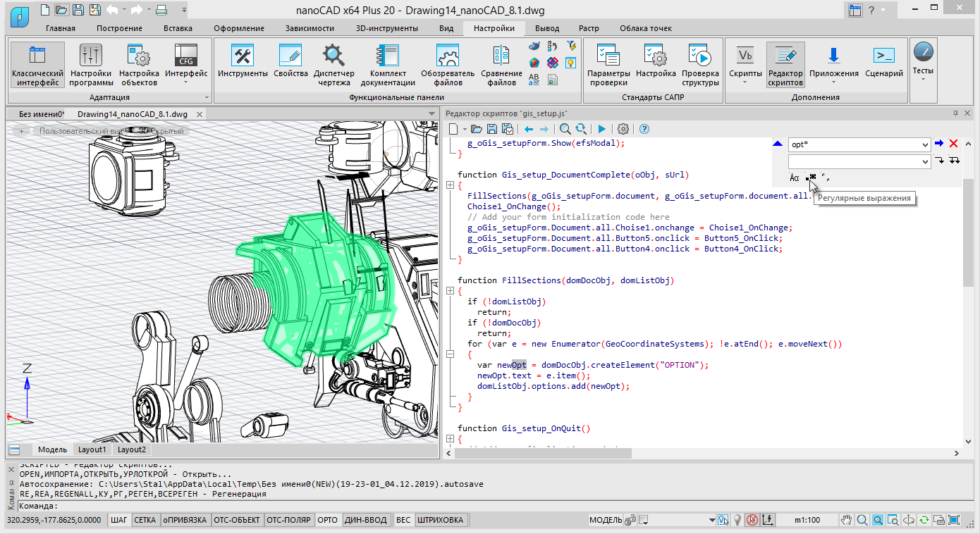This screenshot has width=980, height=534.
Task: Enable match case (Aα) search option
Action: [794, 178]
